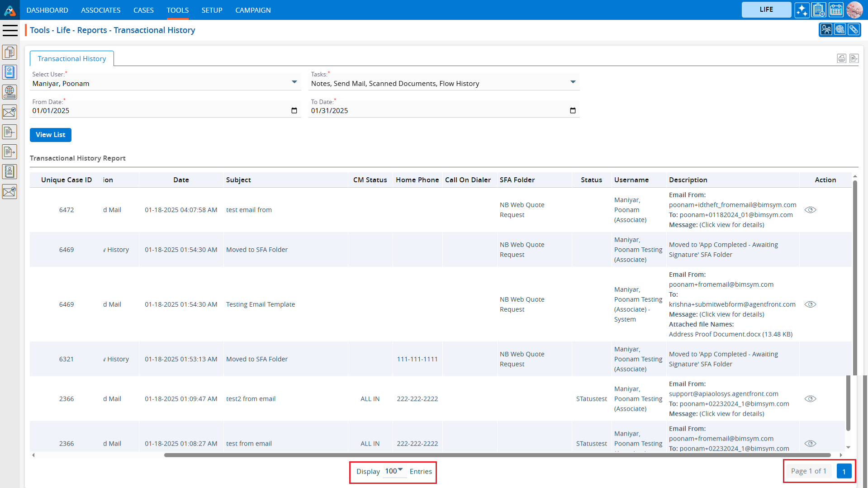
Task: Click the sparkle AI assistant icon
Action: click(802, 10)
